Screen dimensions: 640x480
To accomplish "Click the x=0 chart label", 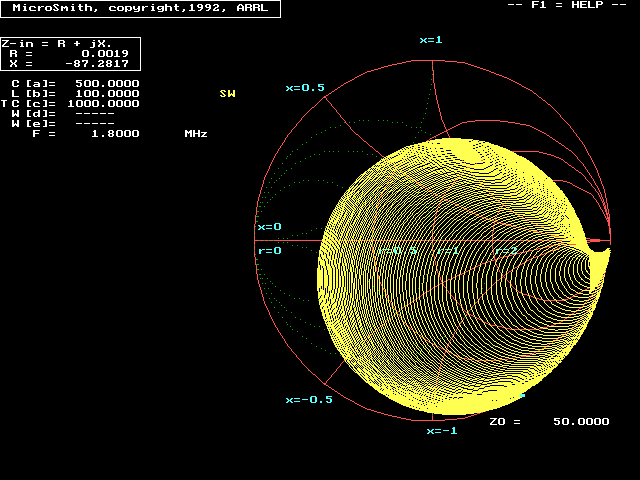I will pos(269,227).
